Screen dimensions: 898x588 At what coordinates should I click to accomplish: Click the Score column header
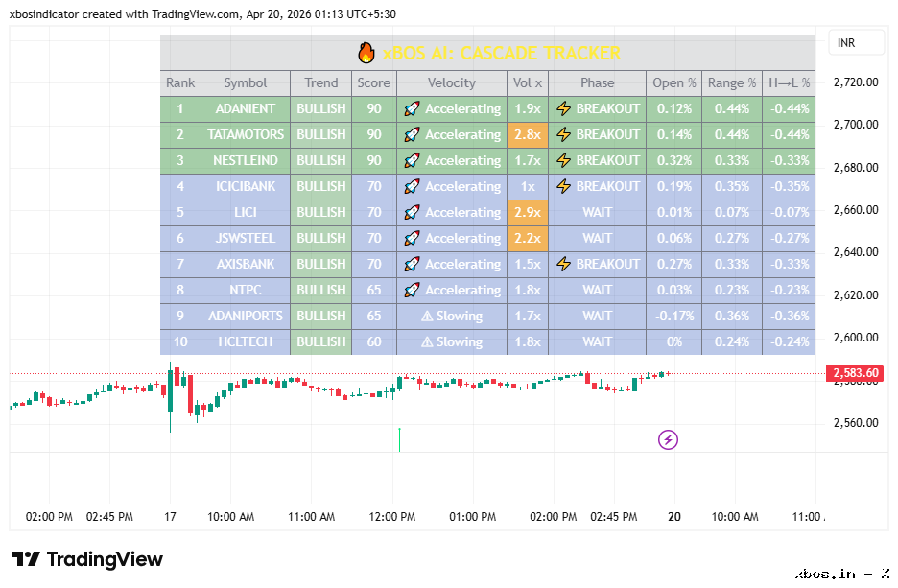(x=374, y=83)
